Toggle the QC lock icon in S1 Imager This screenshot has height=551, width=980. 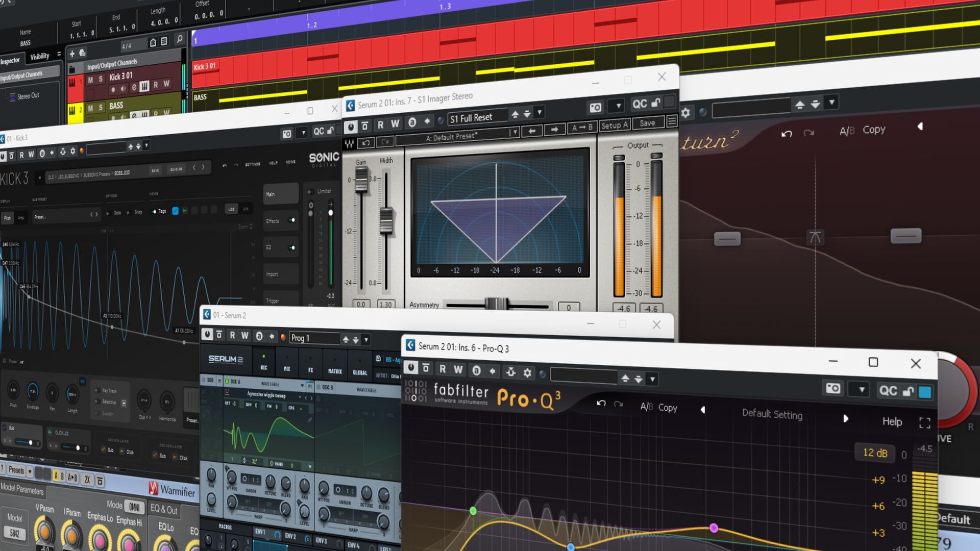coord(656,103)
